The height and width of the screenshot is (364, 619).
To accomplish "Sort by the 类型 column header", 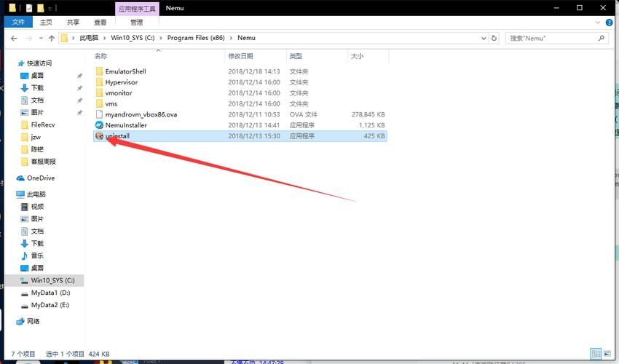I will [x=296, y=56].
